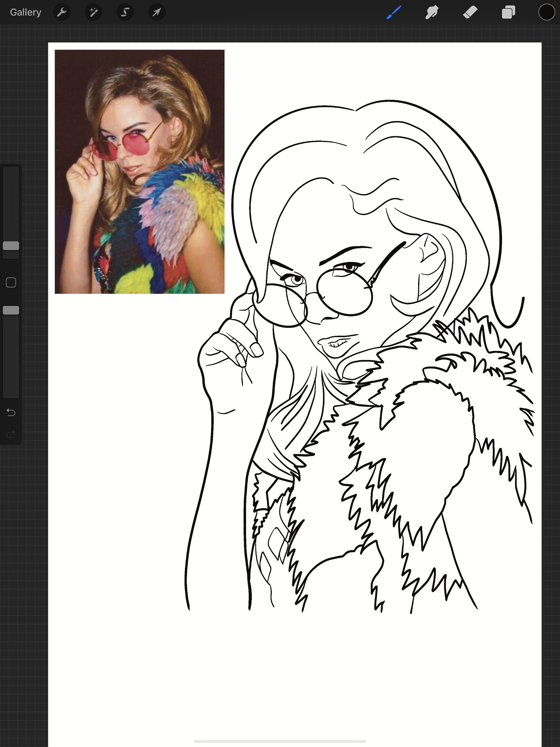Tap top of brush size slider track

[11, 172]
